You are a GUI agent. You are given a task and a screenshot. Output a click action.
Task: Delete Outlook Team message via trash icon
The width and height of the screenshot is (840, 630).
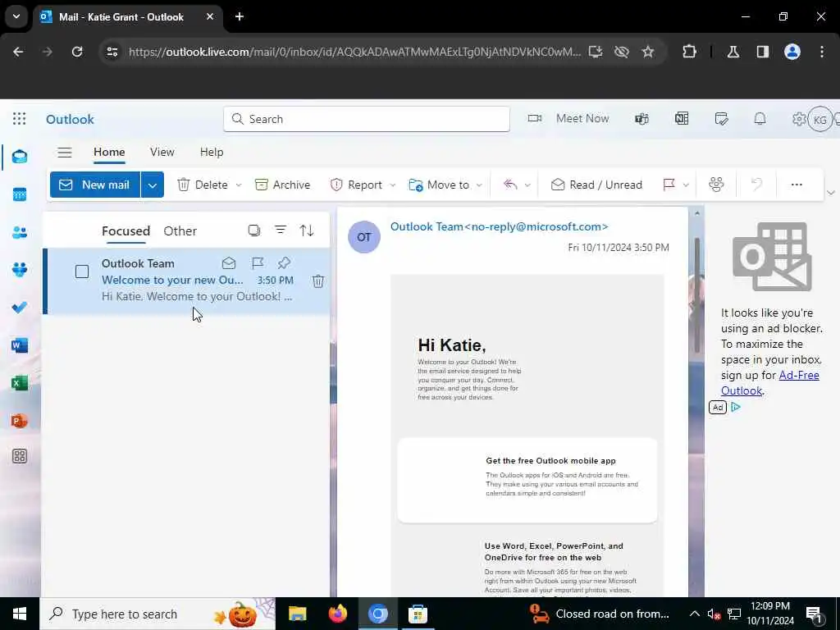pyautogui.click(x=318, y=281)
